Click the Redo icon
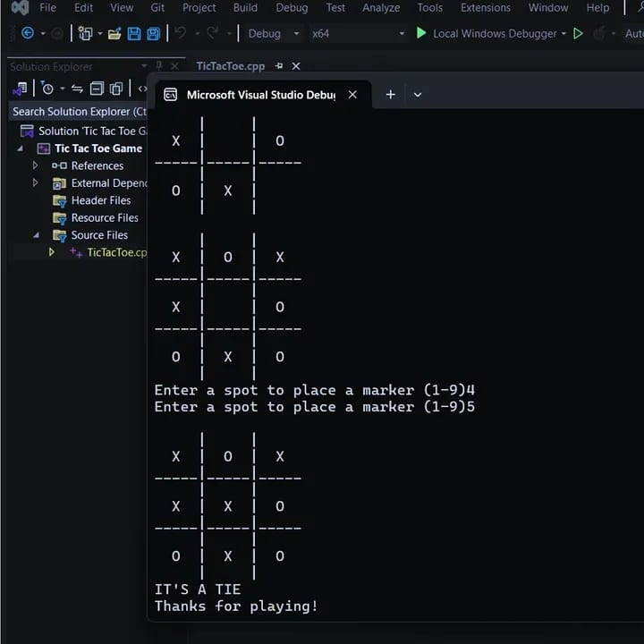644x644 pixels. (212, 32)
